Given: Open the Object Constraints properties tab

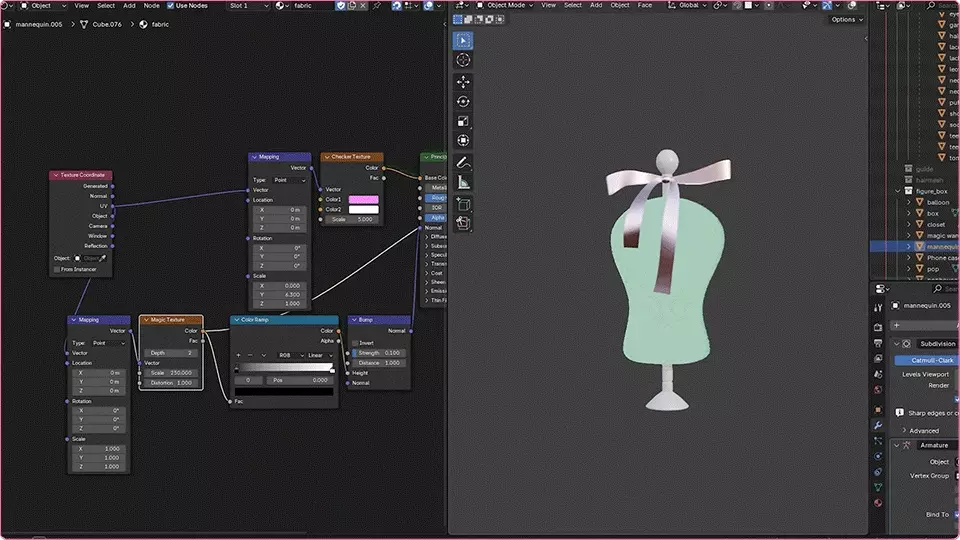Looking at the screenshot, I should [x=878, y=472].
